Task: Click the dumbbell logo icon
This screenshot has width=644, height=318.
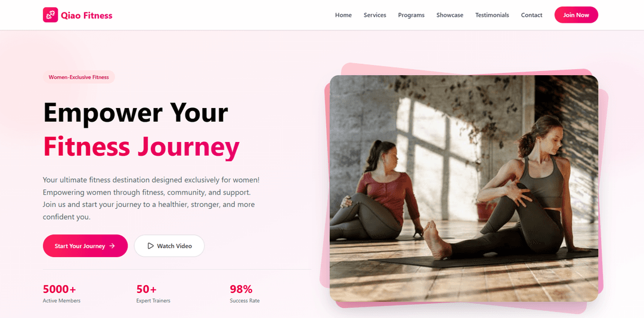Action: [x=50, y=15]
